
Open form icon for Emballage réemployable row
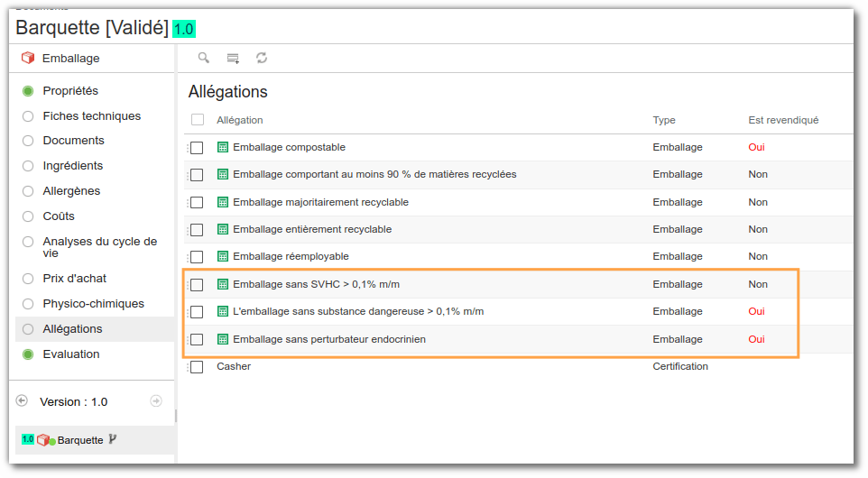pos(223,256)
